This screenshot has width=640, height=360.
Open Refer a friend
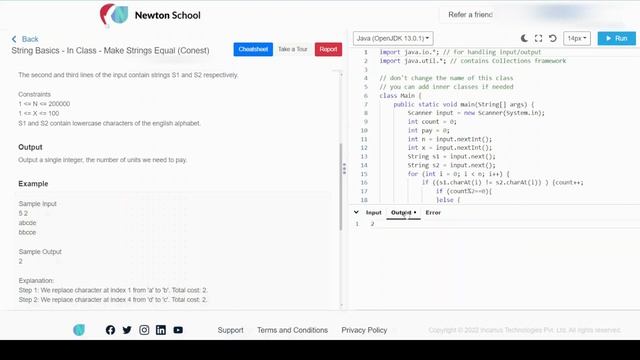pos(470,15)
